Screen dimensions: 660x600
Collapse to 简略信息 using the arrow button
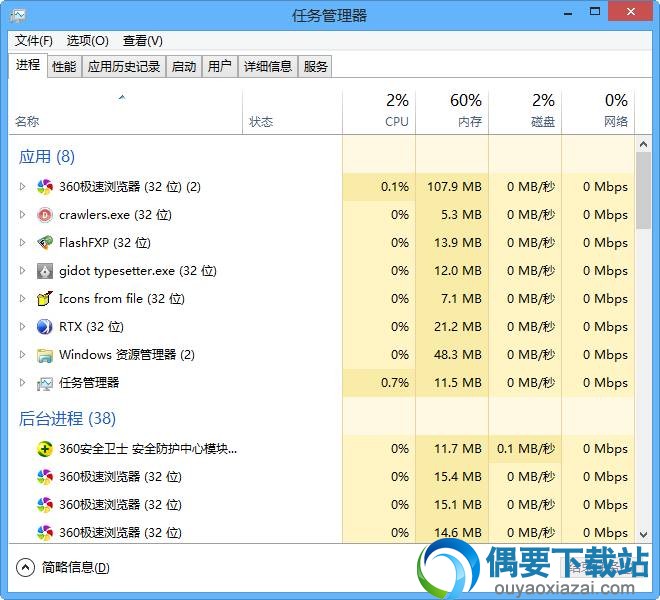(x=25, y=567)
